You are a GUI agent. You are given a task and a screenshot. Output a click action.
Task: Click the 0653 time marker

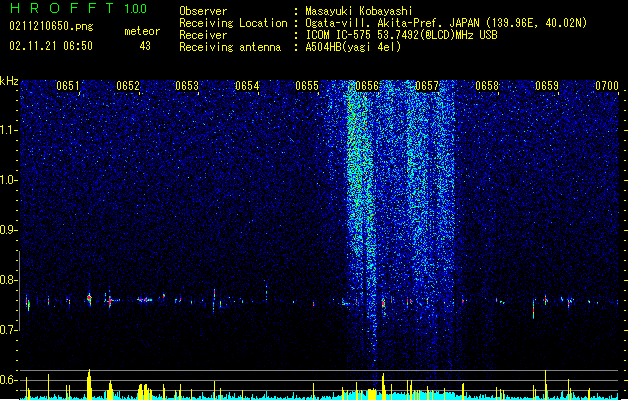(x=187, y=86)
